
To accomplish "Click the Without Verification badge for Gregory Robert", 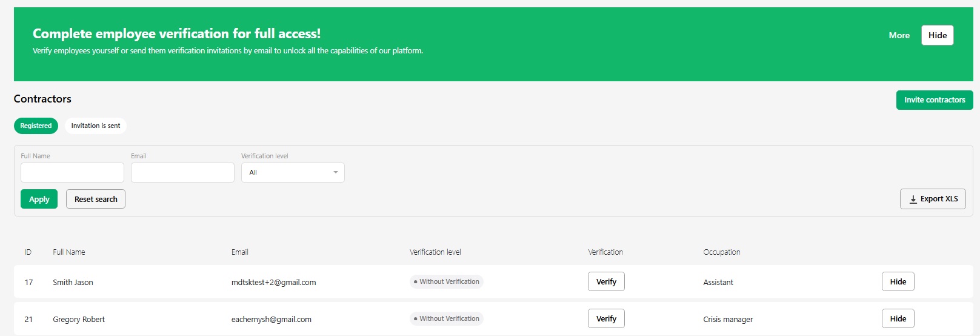I will [x=447, y=318].
